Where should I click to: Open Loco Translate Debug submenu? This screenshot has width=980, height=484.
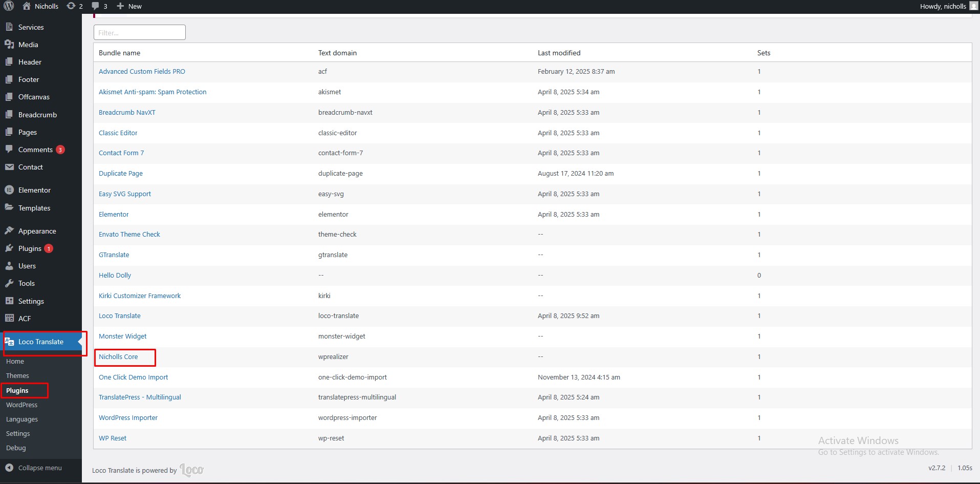coord(16,448)
